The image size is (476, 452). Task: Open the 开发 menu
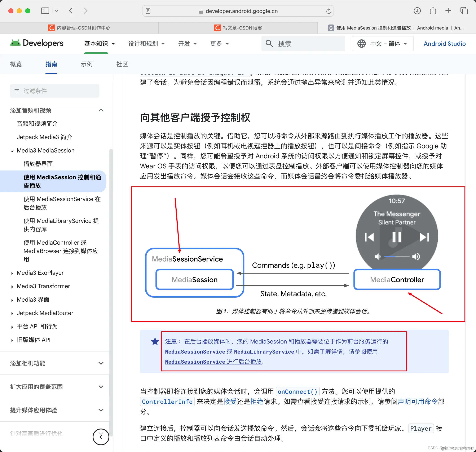pyautogui.click(x=188, y=44)
